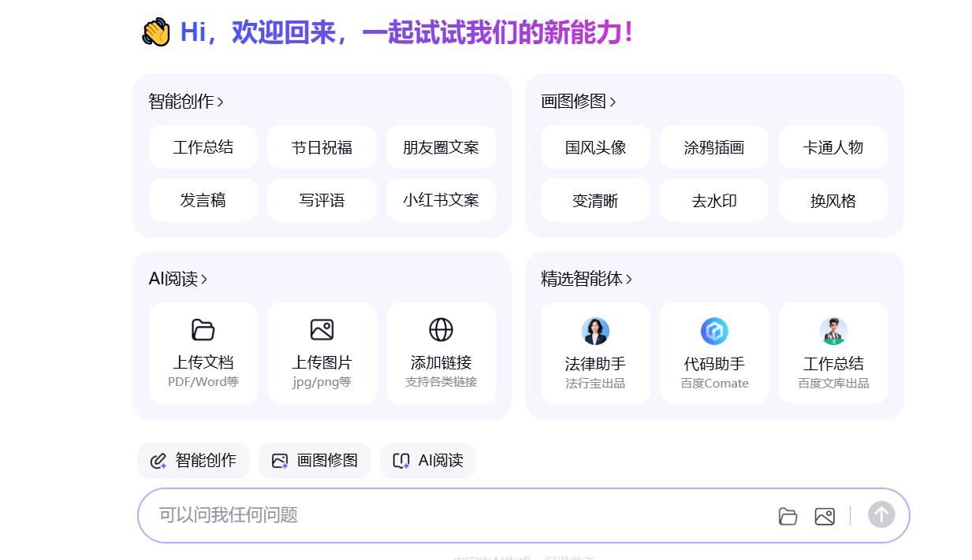Select the AI阅读 quick tab below cards
This screenshot has height=560, width=972.
[428, 461]
